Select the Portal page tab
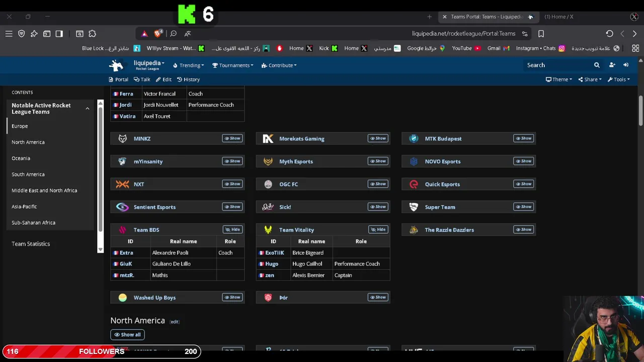Viewport: 644px width, 362px height. (119, 79)
